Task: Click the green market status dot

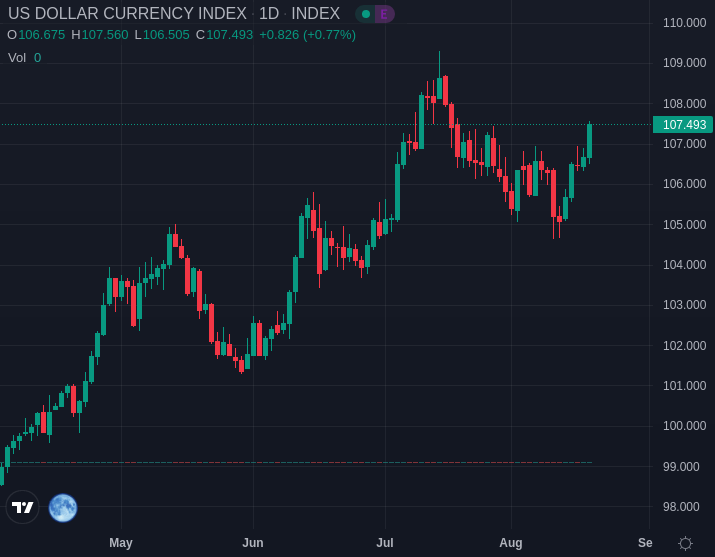Action: [366, 14]
